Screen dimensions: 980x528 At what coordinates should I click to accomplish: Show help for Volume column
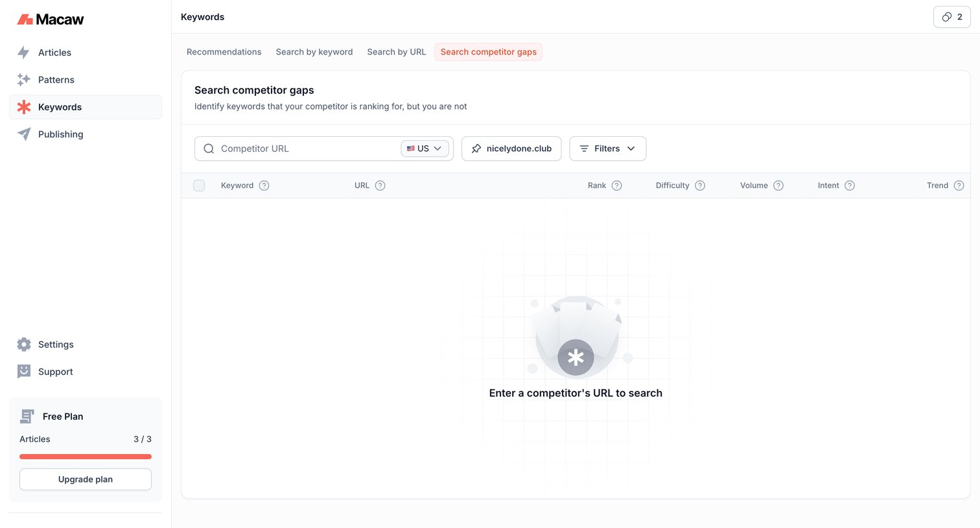778,186
